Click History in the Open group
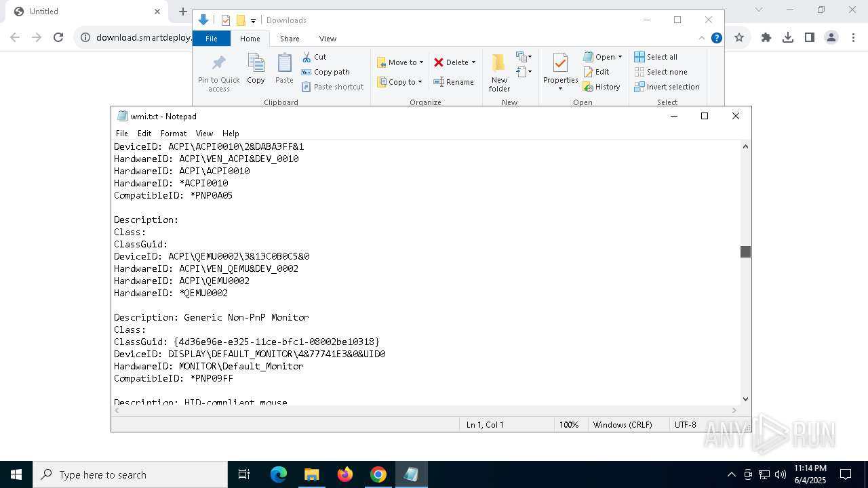 601,87
